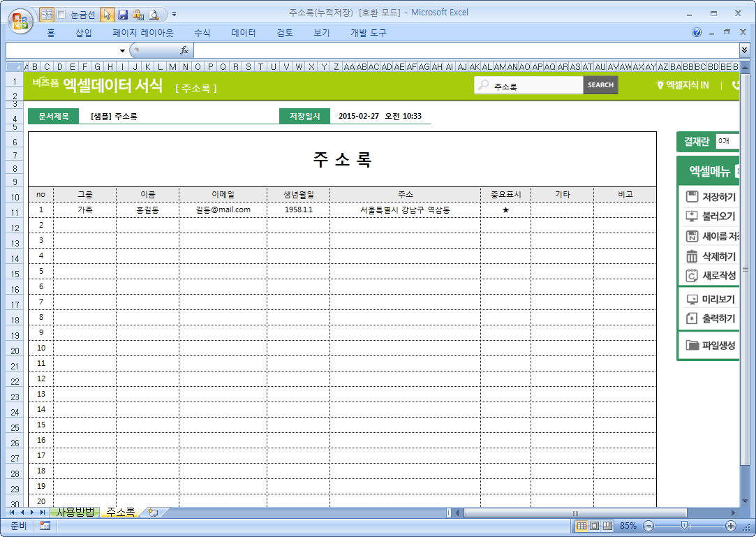
Task: Click the horizontal scrollbar thumb
Action: click(x=575, y=513)
